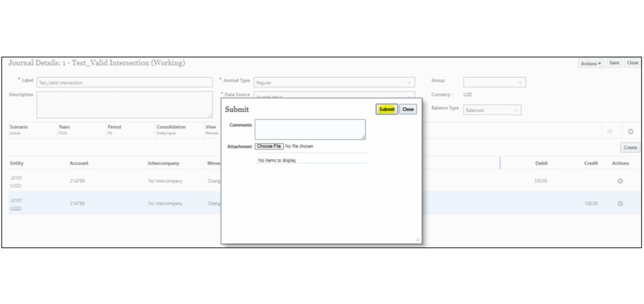Image resolution: width=644 pixels, height=304 pixels.
Task: Open the actions gear on the credit row
Action: tap(621, 203)
